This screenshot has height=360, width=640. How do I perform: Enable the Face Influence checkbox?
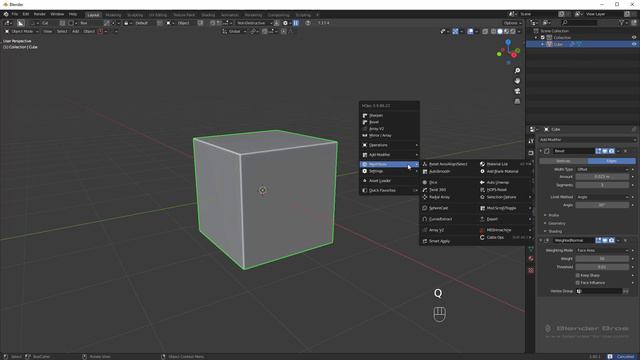[578, 282]
